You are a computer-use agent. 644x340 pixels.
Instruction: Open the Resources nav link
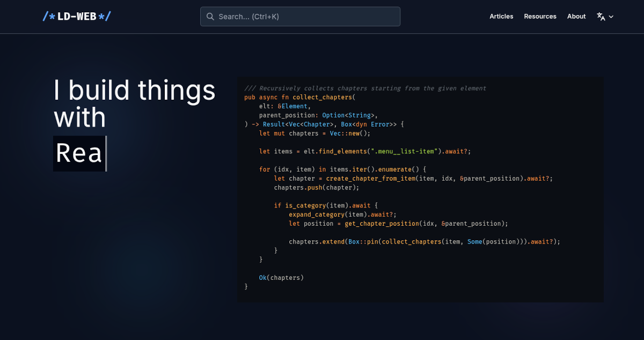tap(540, 17)
